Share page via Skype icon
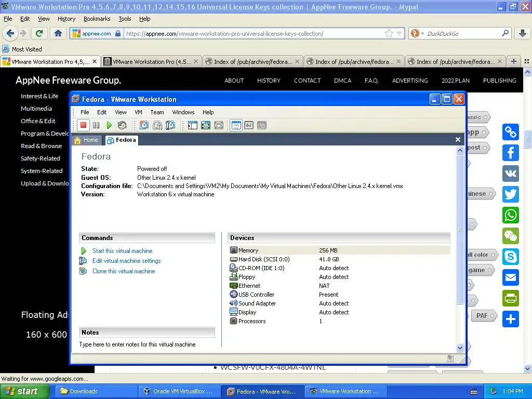 click(x=511, y=257)
